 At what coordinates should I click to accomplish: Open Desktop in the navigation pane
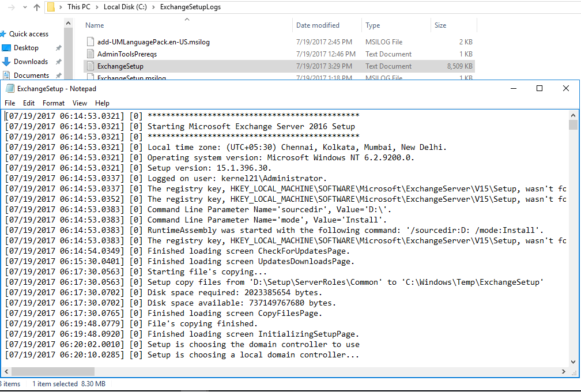click(26, 48)
